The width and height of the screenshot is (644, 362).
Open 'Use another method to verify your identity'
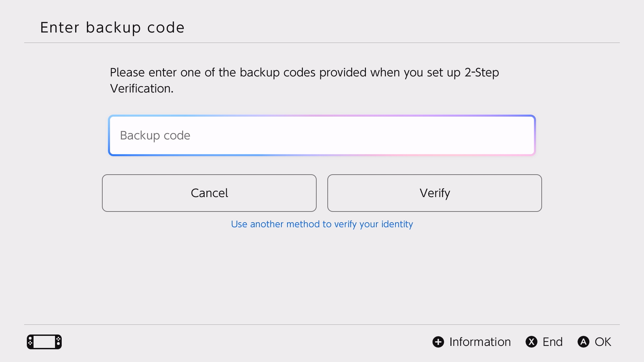(322, 224)
